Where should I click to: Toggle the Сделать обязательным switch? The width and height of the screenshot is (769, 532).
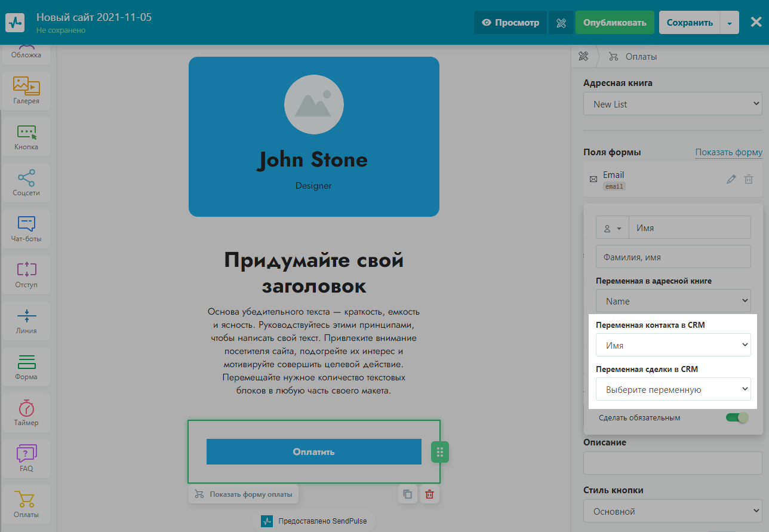pyautogui.click(x=737, y=417)
